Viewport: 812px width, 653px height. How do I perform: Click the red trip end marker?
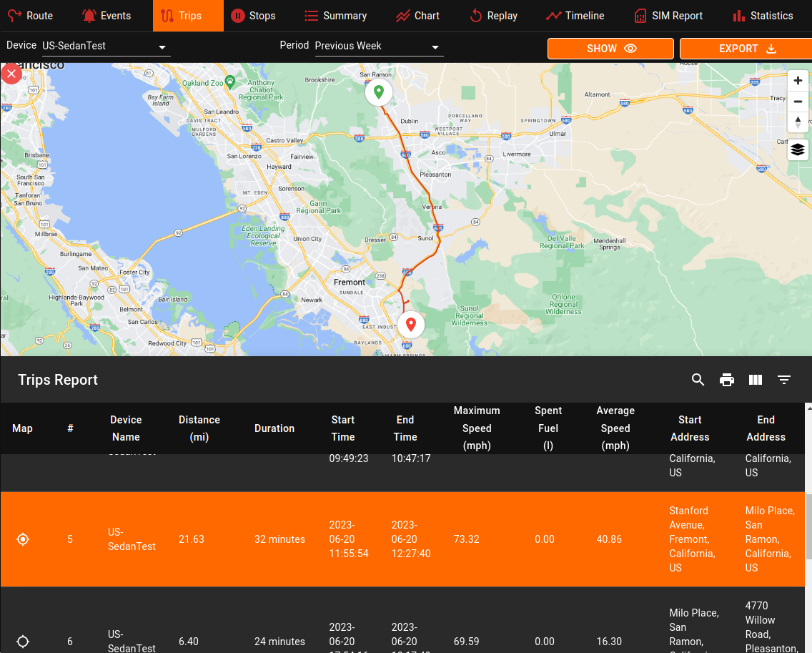411,325
